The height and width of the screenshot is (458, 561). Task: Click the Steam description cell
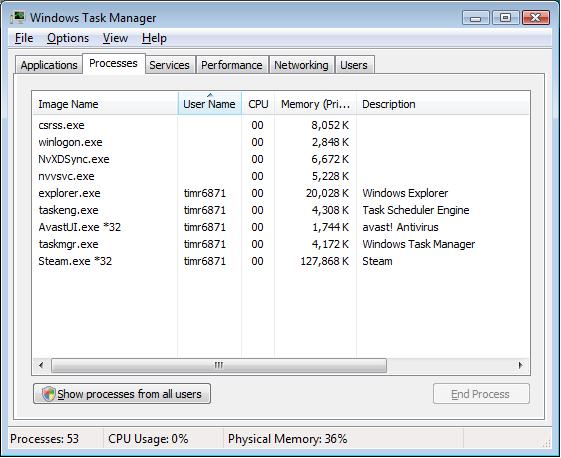tap(377, 261)
